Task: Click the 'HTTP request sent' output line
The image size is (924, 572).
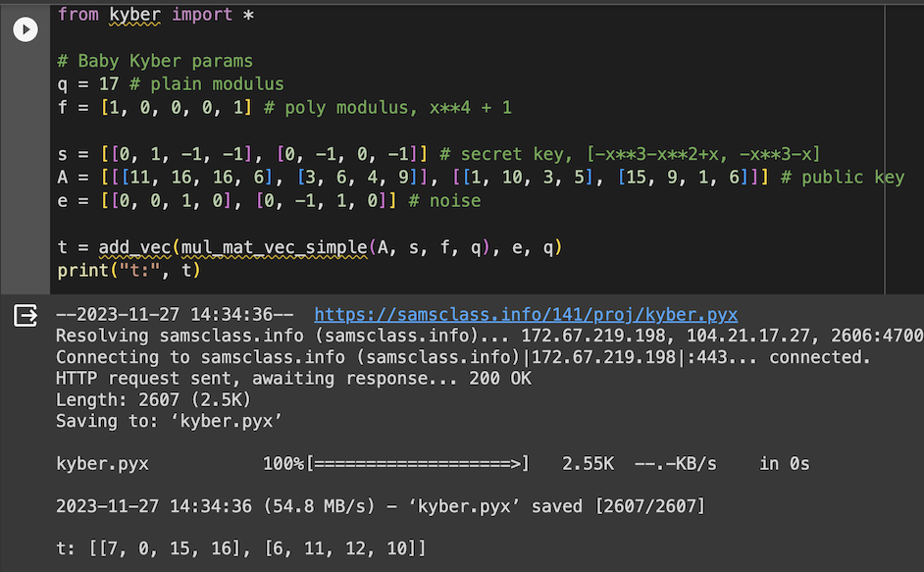Action: coord(293,379)
